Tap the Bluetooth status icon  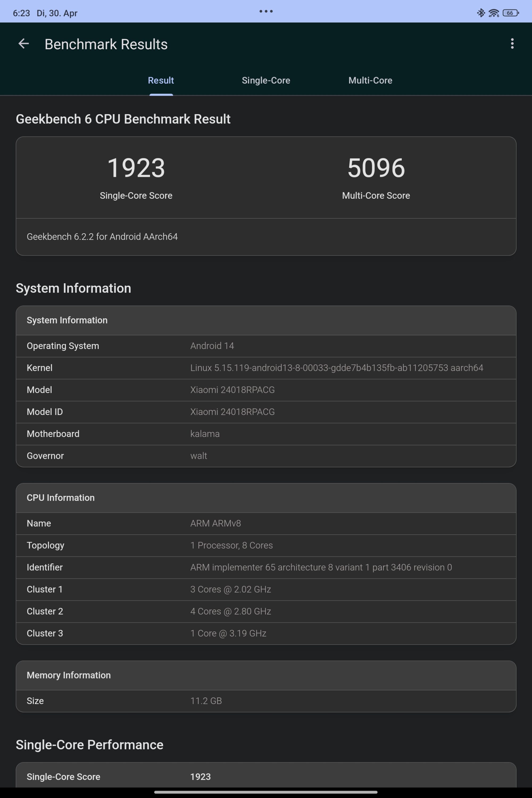tap(481, 13)
